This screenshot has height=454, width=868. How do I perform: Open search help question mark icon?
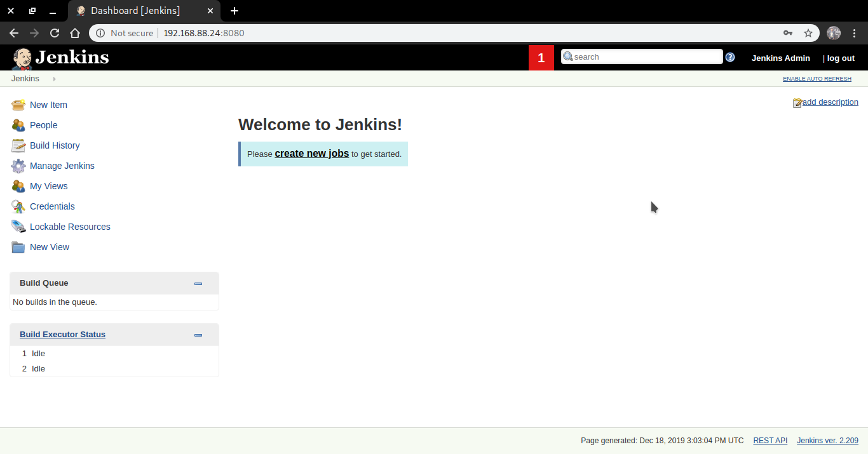730,57
